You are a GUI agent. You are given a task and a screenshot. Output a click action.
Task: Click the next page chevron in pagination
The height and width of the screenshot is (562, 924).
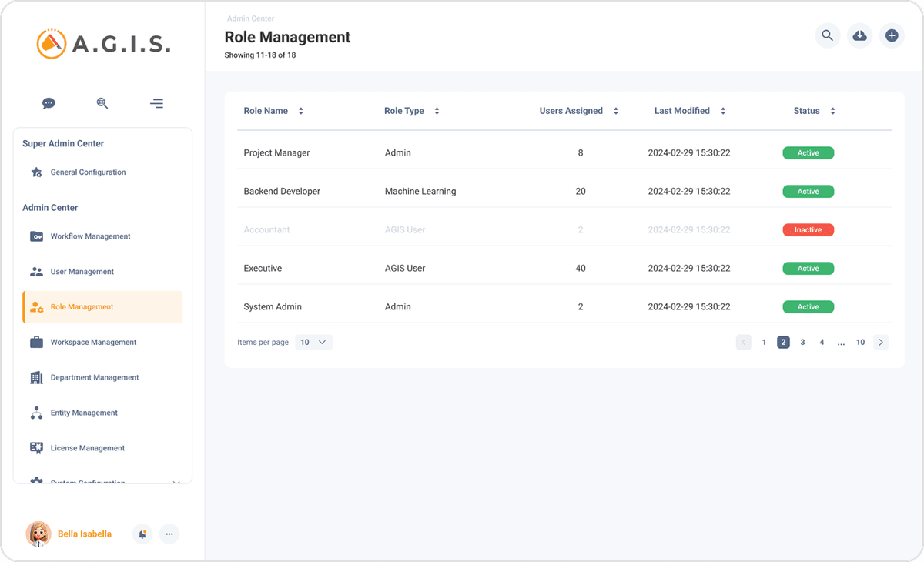880,342
